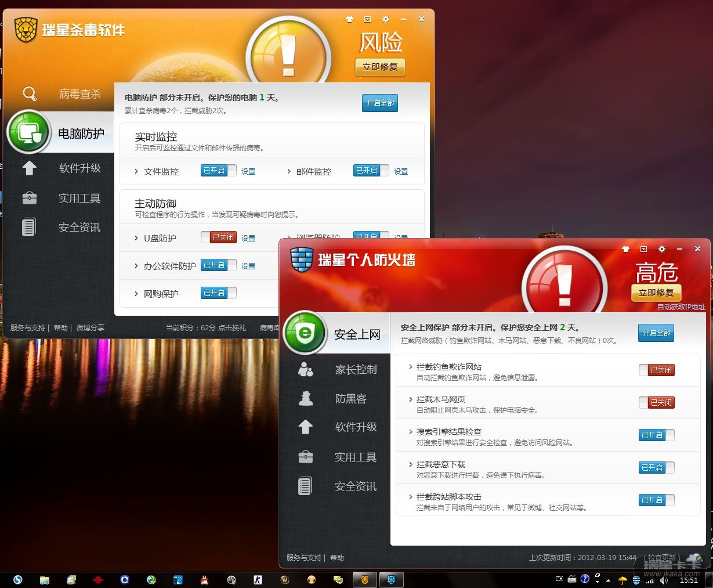The width and height of the screenshot is (713, 588).
Task: Open 防黑客 tab in firewall
Action: tap(350, 399)
